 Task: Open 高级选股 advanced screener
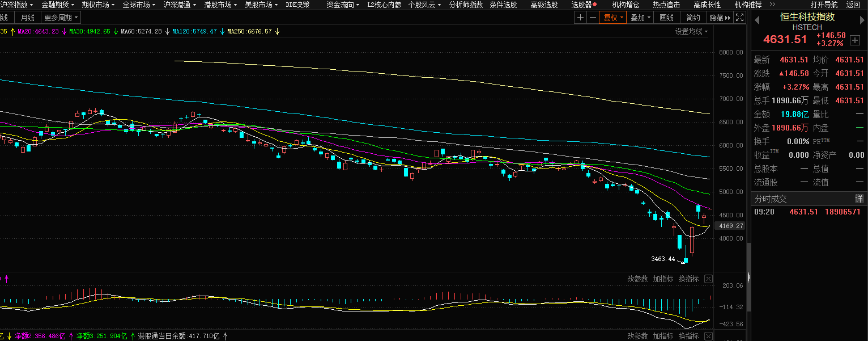(x=544, y=5)
